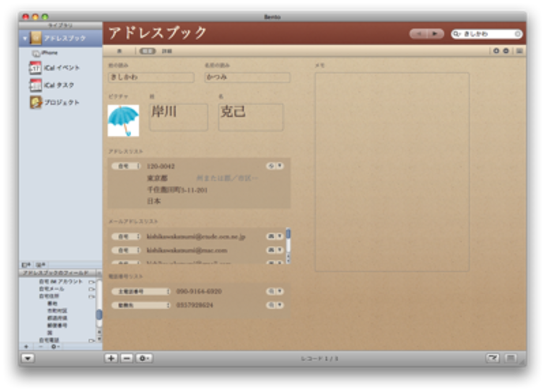This screenshot has width=545, height=392.
Task: Add a new record with the bottom plus button
Action: pos(111,358)
